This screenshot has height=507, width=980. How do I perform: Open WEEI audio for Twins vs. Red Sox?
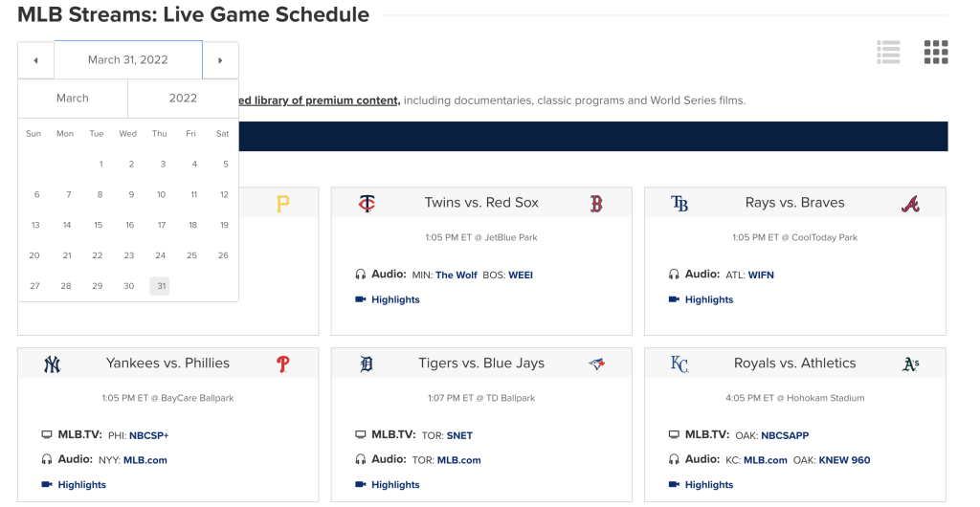(x=521, y=276)
